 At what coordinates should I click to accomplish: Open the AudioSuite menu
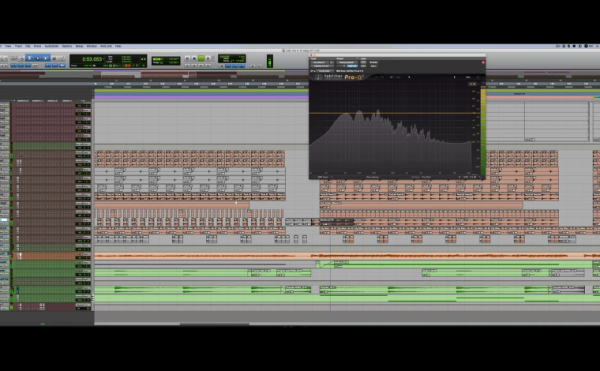pyautogui.click(x=52, y=46)
